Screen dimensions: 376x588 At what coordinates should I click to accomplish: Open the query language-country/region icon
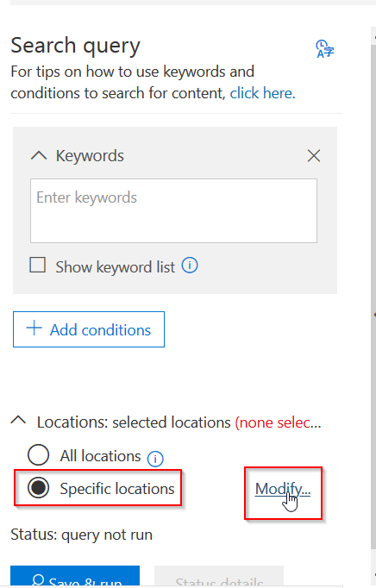(325, 49)
